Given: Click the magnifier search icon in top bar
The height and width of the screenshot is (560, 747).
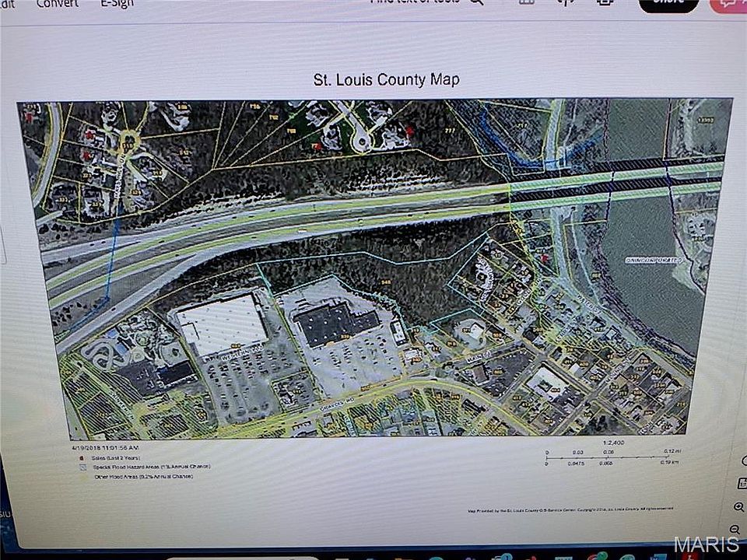Looking at the screenshot, I should click(x=476, y=3).
